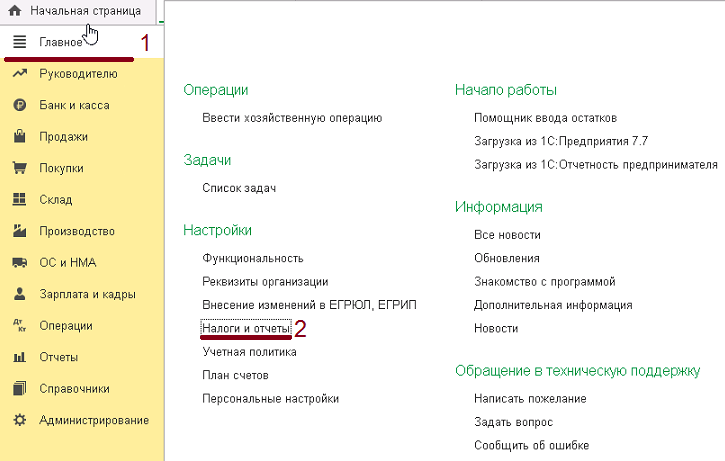Open the Написать пожелание link
Screen dimensions: 725x461
click(530, 399)
